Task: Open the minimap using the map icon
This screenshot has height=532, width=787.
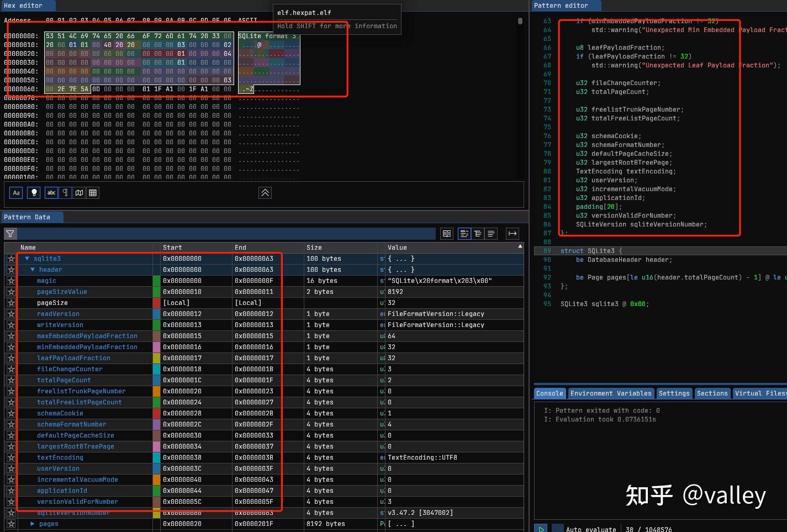Action: (79, 192)
